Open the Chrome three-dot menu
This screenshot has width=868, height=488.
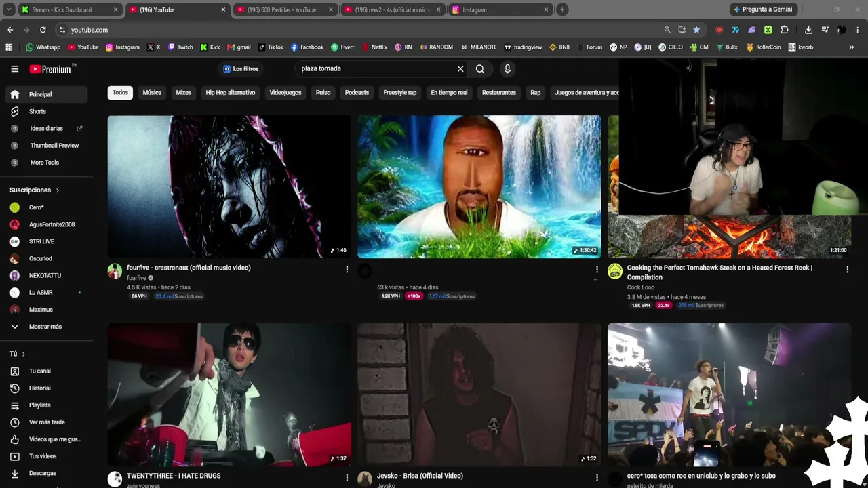point(858,30)
